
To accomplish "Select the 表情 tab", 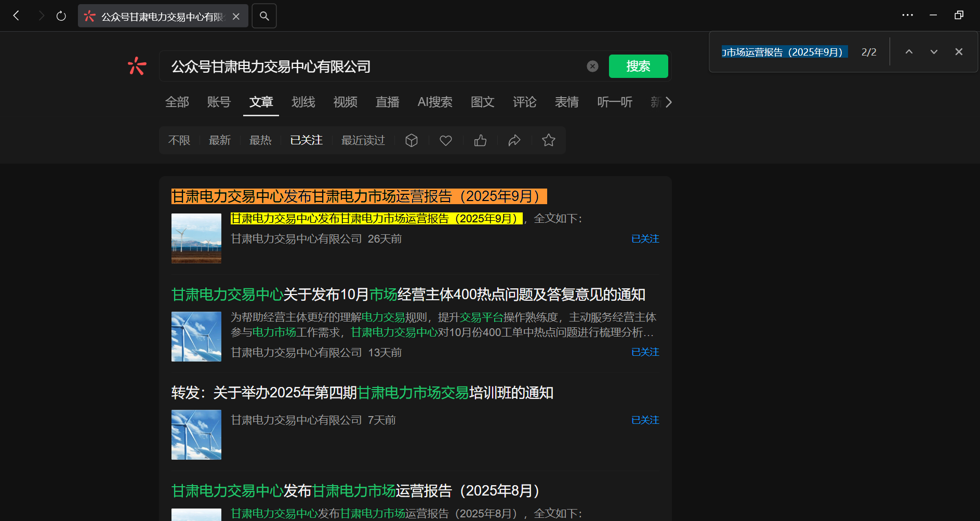I will tap(567, 102).
